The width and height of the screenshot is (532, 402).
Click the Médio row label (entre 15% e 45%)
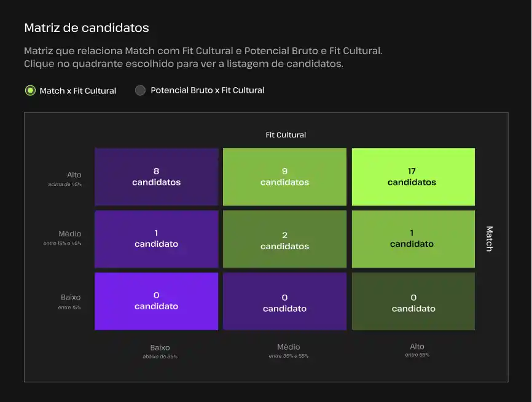coord(70,234)
